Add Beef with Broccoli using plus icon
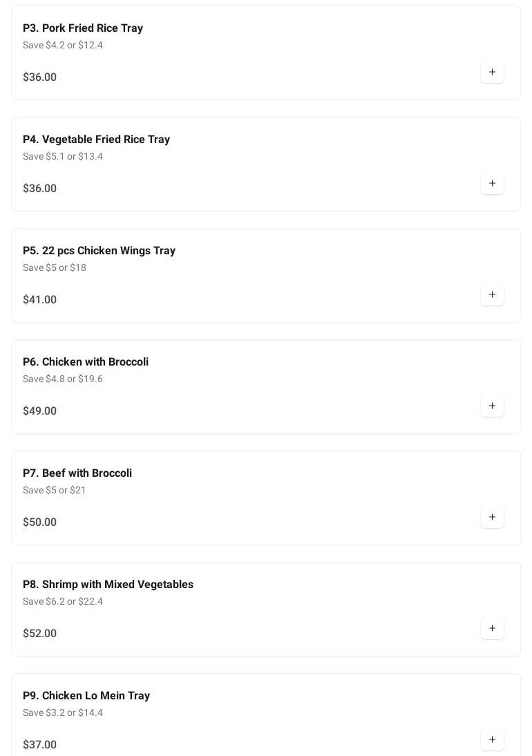Image resolution: width=532 pixels, height=756 pixels. click(x=492, y=517)
